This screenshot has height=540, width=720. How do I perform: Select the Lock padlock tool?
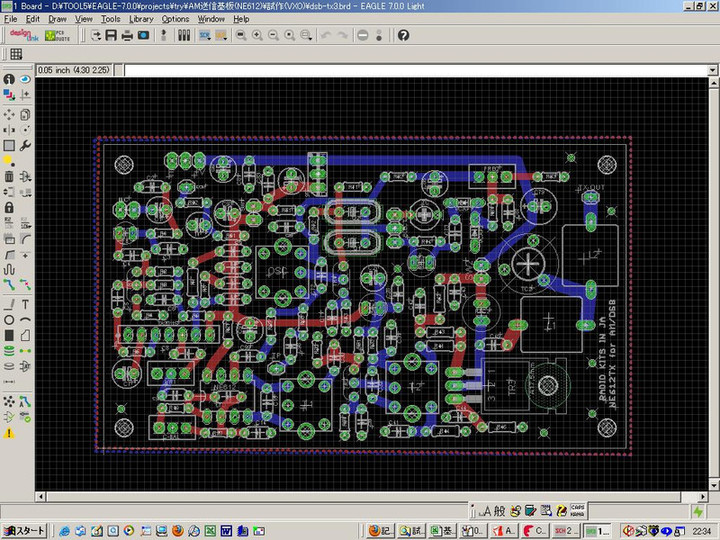[9, 208]
